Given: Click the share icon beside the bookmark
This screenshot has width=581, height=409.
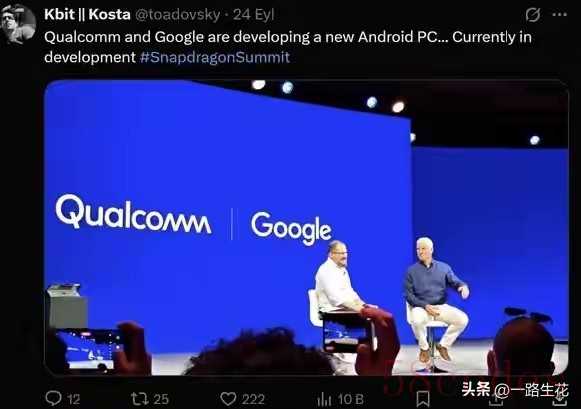Looking at the screenshot, I should [x=496, y=399].
